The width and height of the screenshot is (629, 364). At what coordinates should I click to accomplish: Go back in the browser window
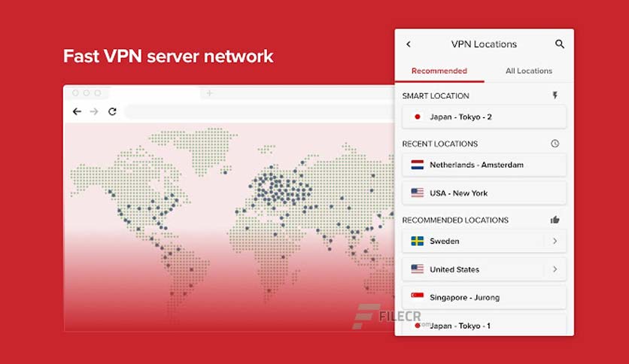[x=77, y=111]
